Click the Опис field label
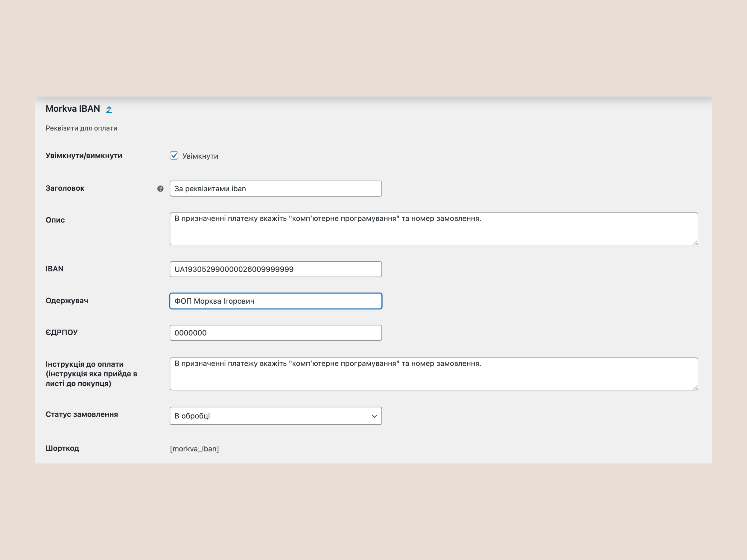The image size is (747, 560). coord(55,220)
